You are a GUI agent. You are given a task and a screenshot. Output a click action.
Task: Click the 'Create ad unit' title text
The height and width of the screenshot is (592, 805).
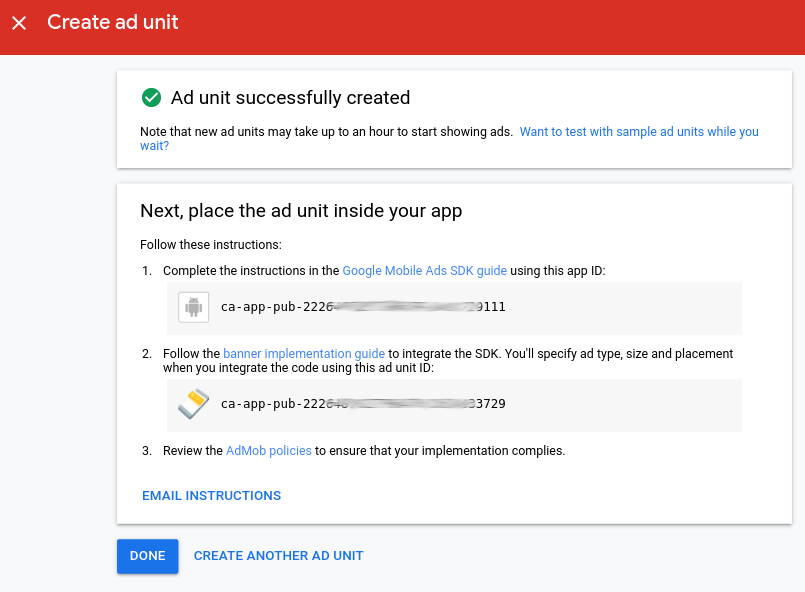tap(113, 22)
